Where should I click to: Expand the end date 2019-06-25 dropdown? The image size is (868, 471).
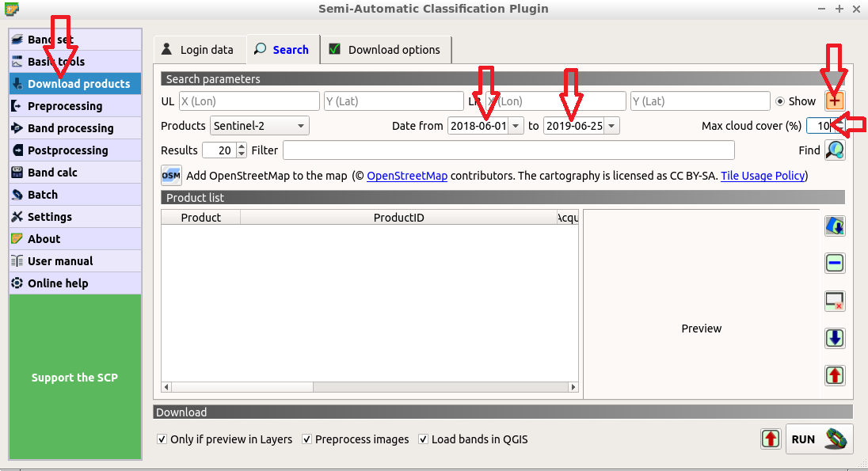(612, 126)
